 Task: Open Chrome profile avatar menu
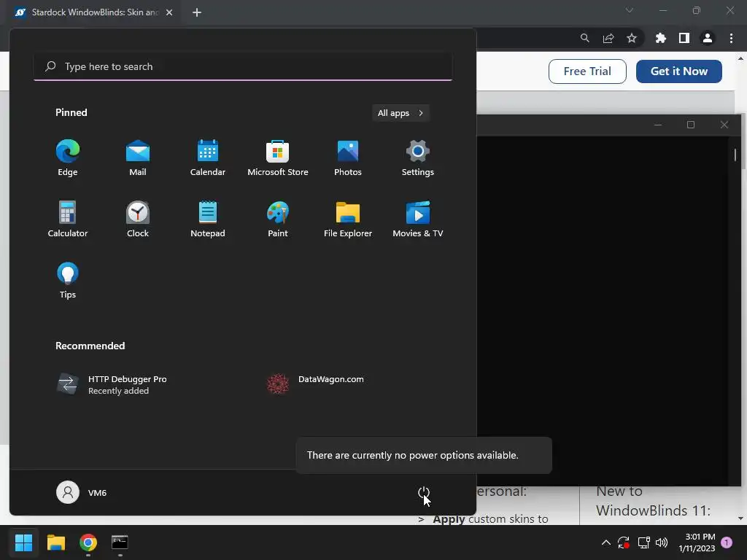tap(708, 38)
